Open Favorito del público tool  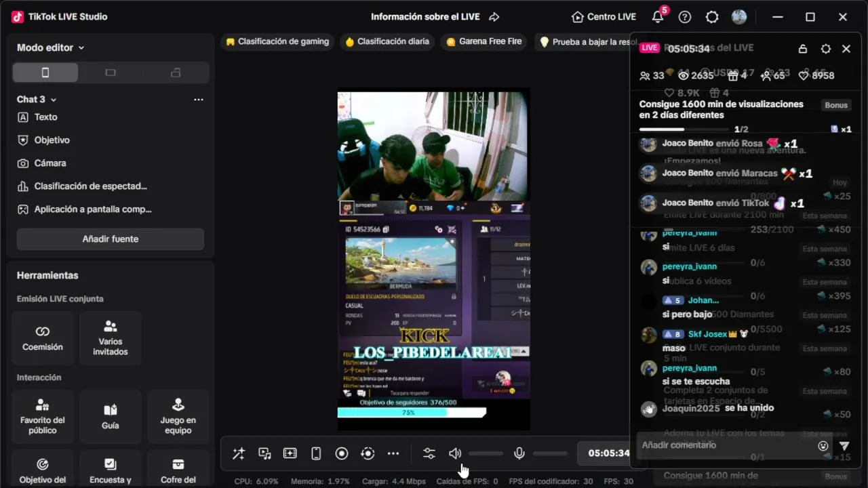click(43, 417)
